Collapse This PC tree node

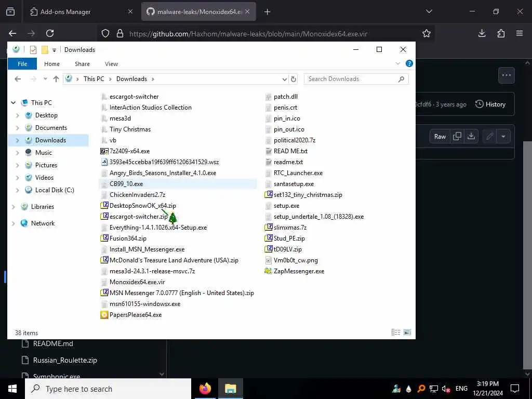[x=13, y=102]
